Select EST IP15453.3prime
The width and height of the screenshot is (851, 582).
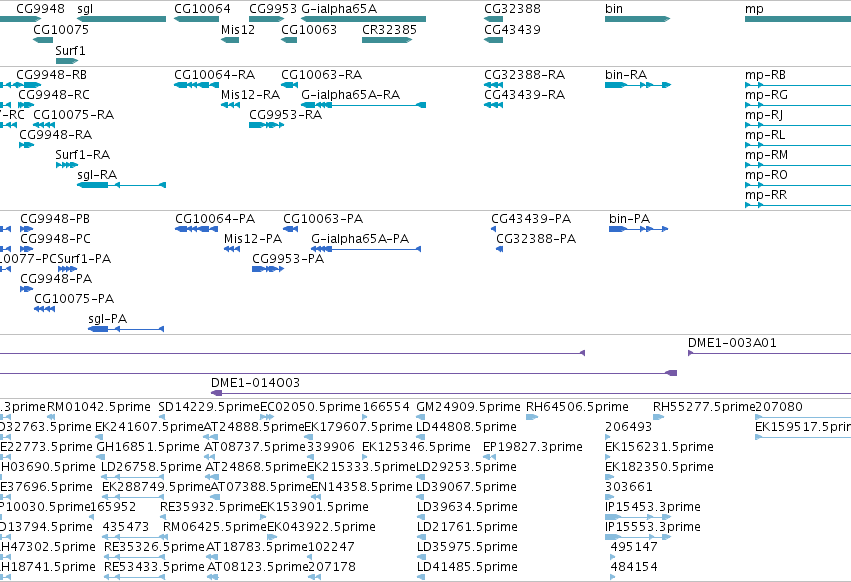[x=652, y=507]
